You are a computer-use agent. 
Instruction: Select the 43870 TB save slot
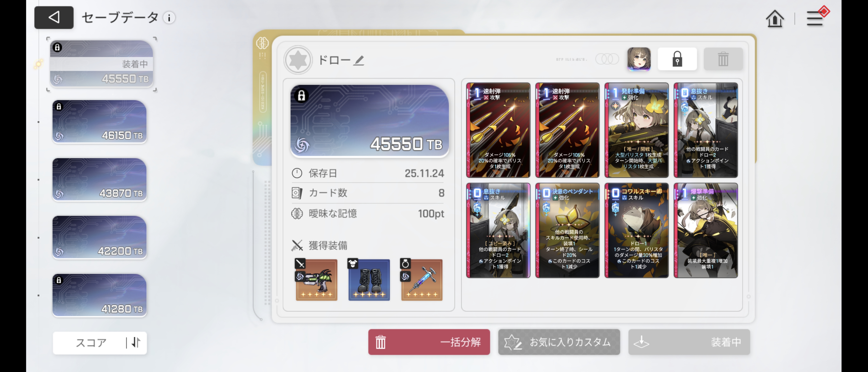[x=99, y=179]
